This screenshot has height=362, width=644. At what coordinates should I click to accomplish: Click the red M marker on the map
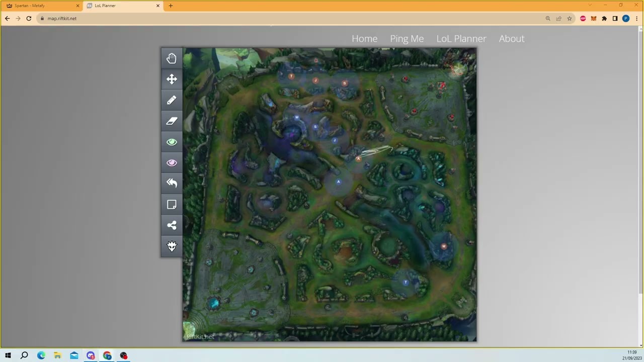444,246
